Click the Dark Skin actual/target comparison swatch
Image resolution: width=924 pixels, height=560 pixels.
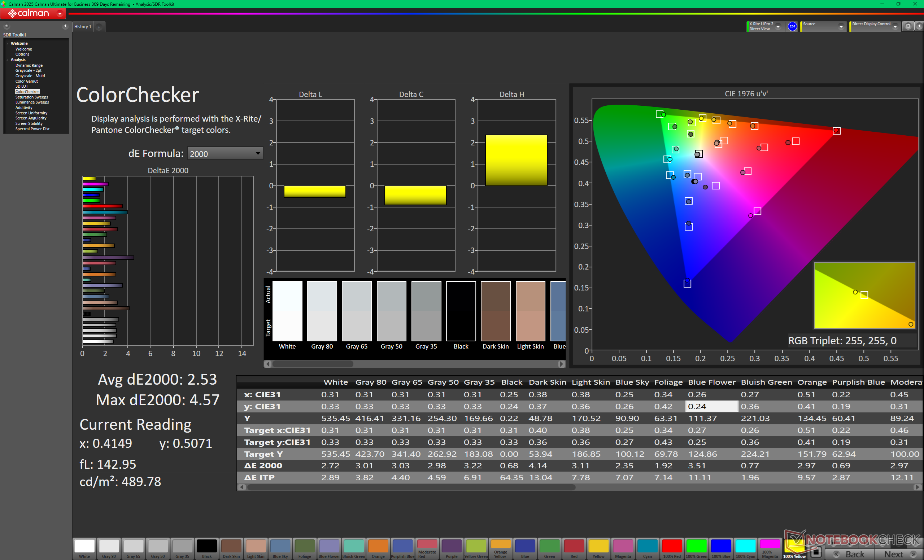click(x=495, y=311)
